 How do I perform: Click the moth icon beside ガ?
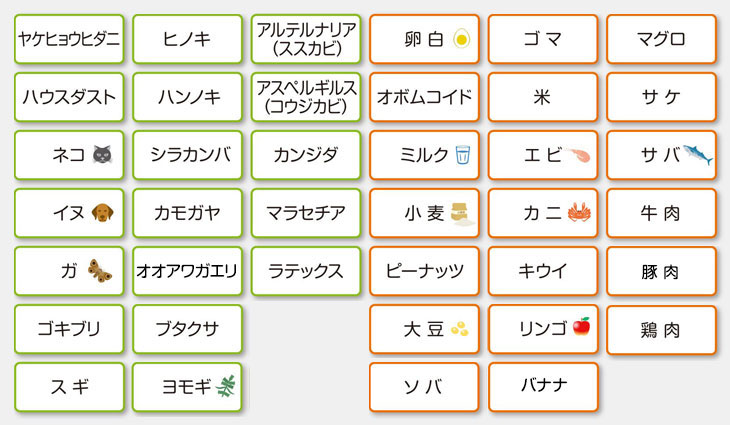pyautogui.click(x=100, y=271)
